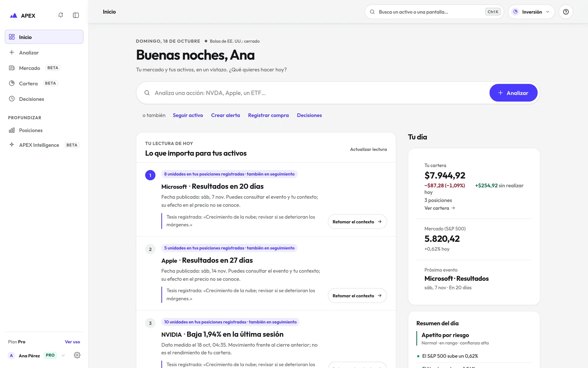Click Seguir activo link
588x368 pixels.
[x=188, y=115]
